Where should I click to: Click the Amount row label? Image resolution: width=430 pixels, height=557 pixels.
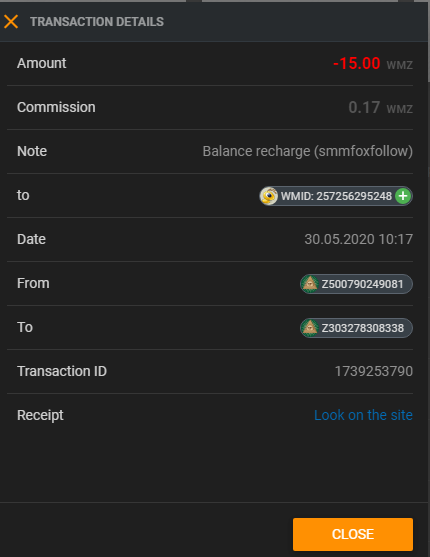point(42,63)
